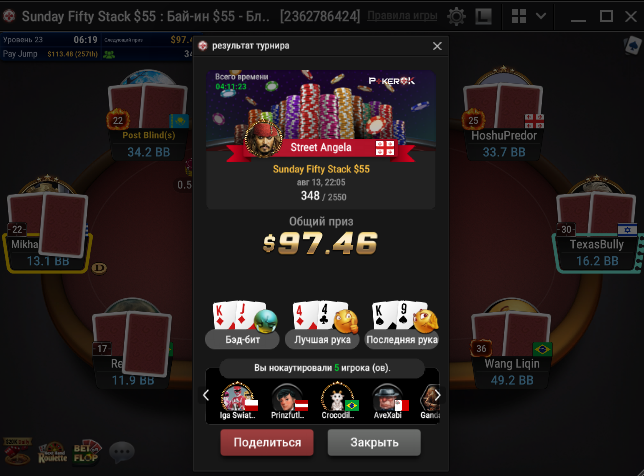This screenshot has width=644, height=476.
Task: Click the Street Angela pirate avatar
Action: coord(263,140)
